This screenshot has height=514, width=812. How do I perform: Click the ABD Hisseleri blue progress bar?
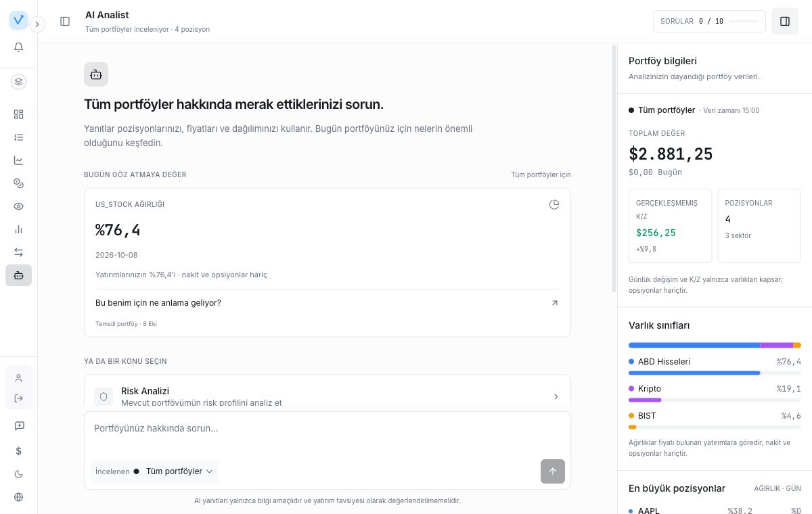pyautogui.click(x=694, y=373)
